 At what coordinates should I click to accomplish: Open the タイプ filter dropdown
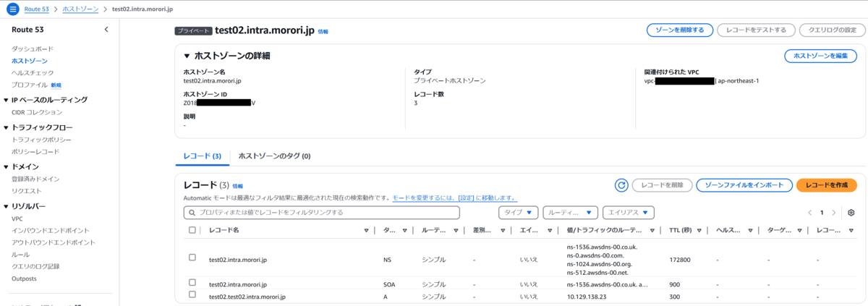pos(519,213)
